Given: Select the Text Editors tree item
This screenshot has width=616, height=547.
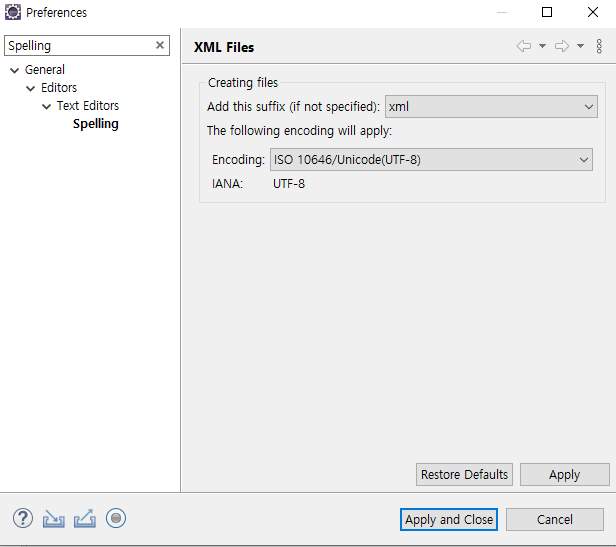Looking at the screenshot, I should 88,106.
